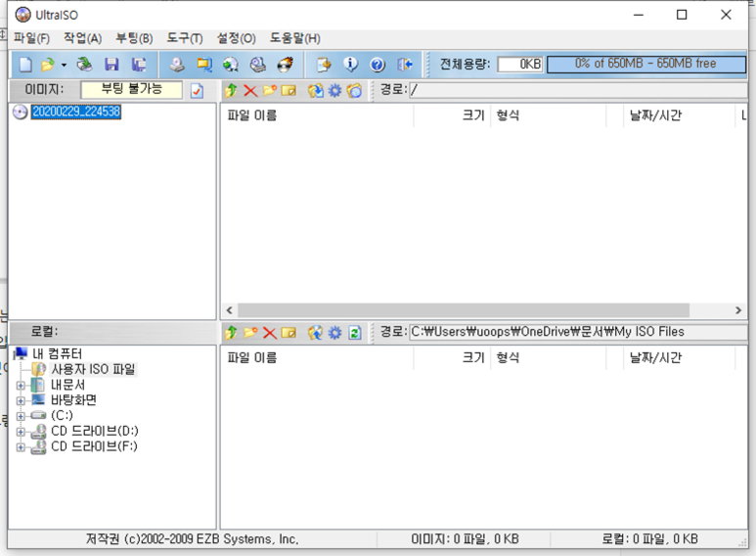Click the Save floppy disk icon
This screenshot has width=756, height=556.
point(111,65)
